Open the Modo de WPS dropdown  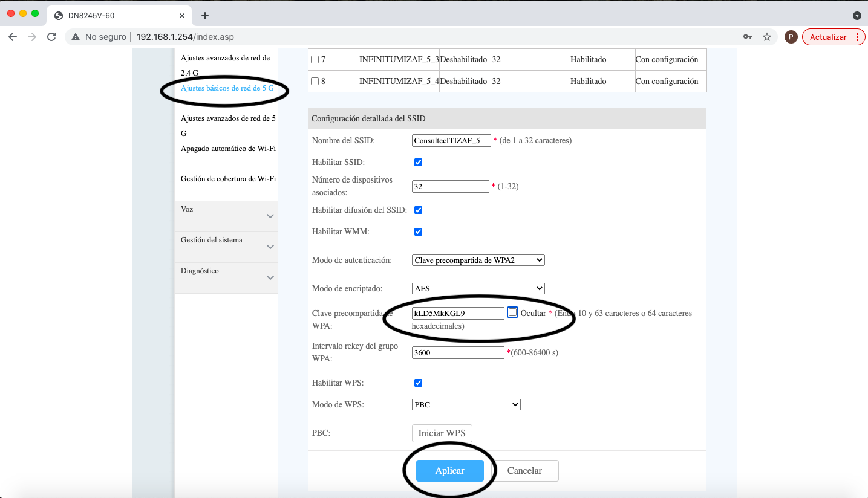coord(466,404)
